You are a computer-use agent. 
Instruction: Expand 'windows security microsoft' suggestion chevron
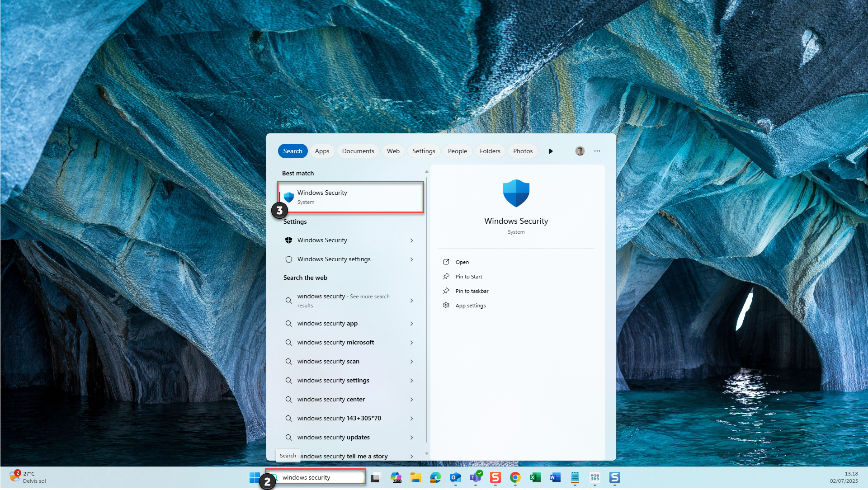pos(411,343)
